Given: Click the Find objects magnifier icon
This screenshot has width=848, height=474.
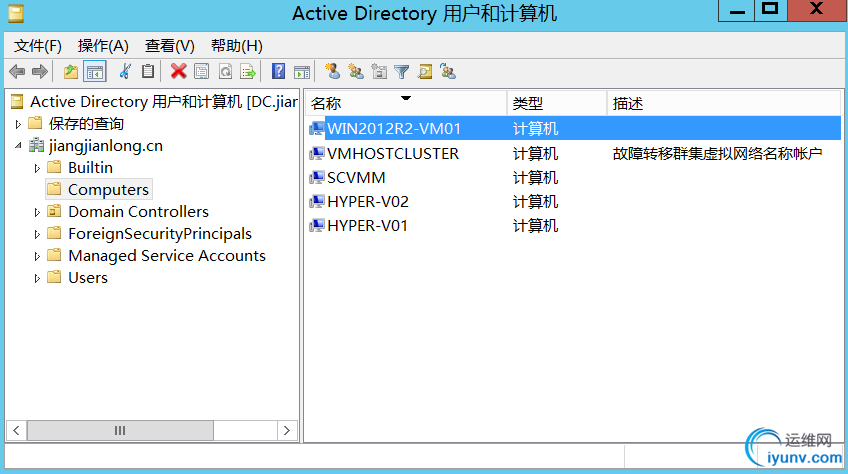Looking at the screenshot, I should click(425, 71).
